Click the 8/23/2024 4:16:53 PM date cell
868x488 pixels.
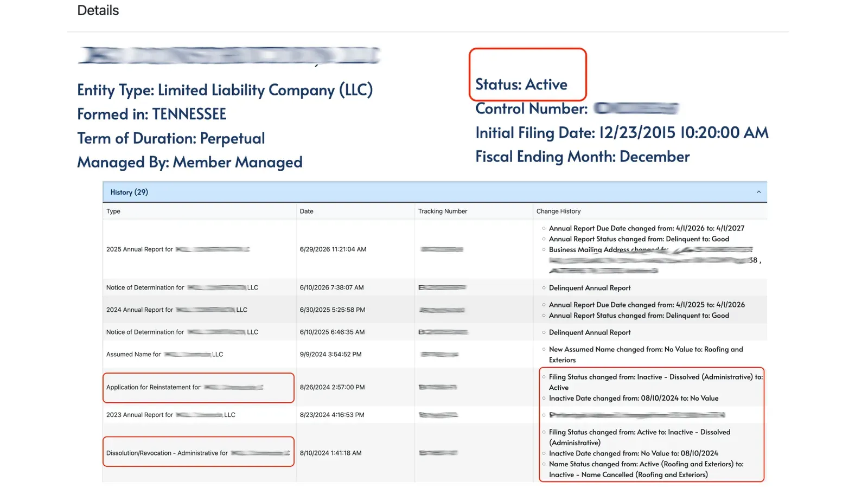click(332, 415)
